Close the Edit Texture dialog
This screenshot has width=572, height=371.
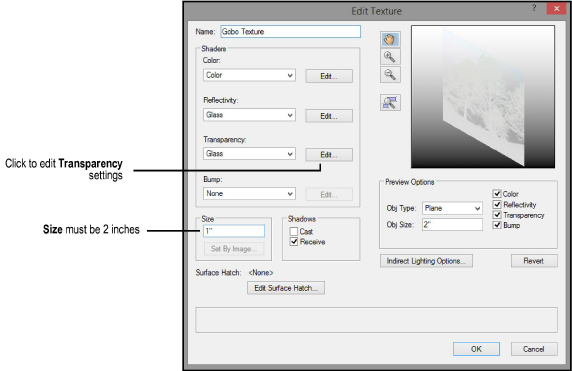click(x=556, y=8)
